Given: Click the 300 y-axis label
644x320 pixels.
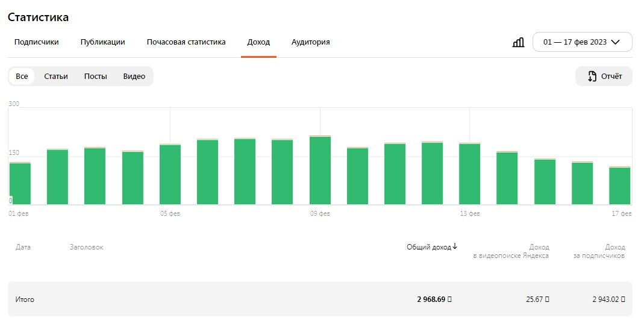Looking at the screenshot, I should click(14, 104).
